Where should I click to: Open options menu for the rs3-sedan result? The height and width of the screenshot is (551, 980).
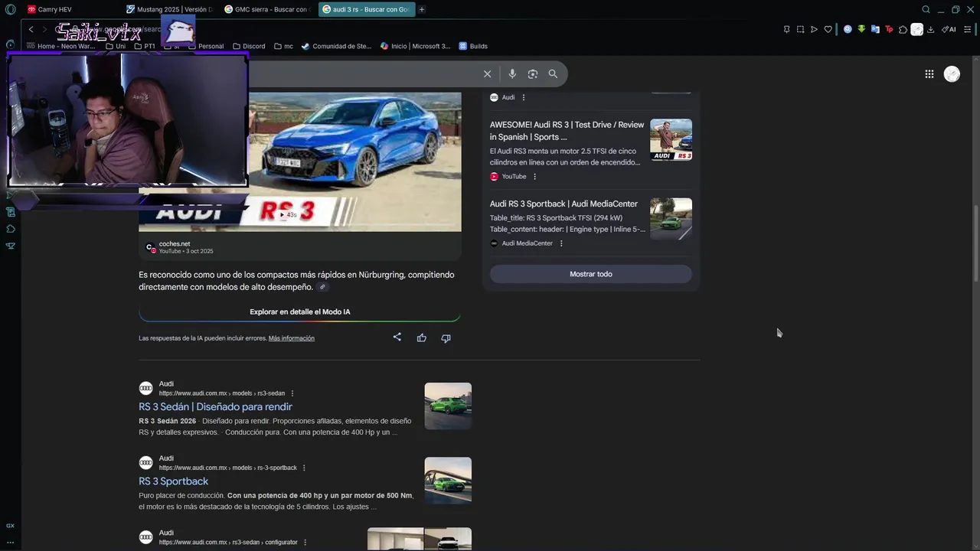tap(292, 393)
